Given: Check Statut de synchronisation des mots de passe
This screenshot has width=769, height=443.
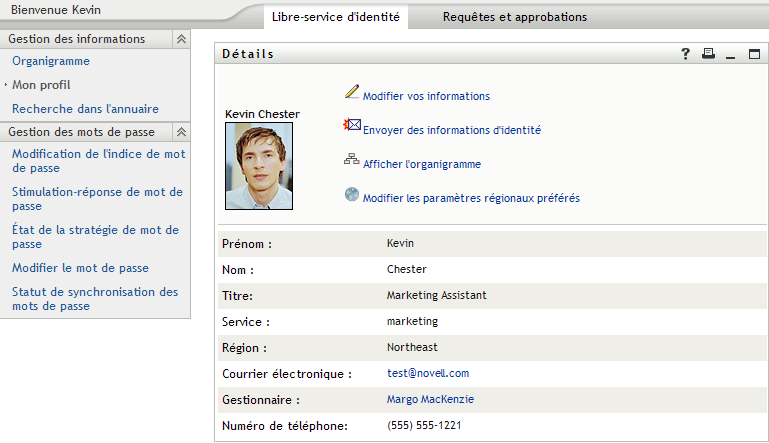Looking at the screenshot, I should [95, 299].
